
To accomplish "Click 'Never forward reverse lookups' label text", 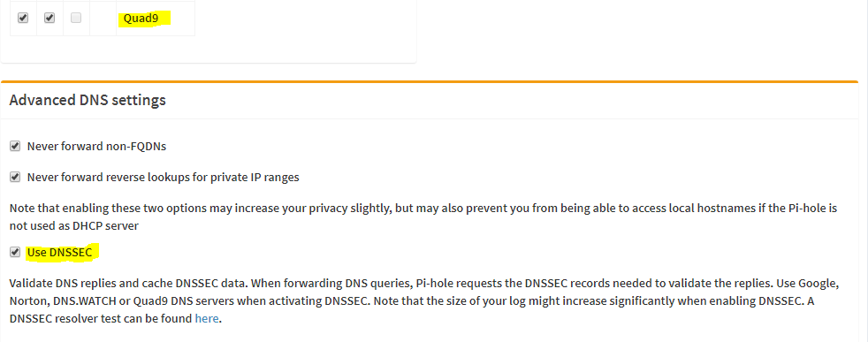I will point(164,178).
